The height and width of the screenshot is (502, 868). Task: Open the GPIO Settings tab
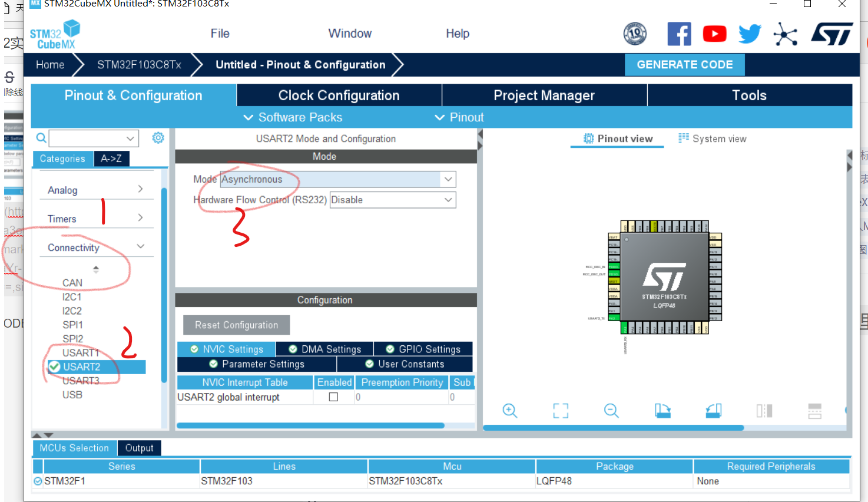coord(423,349)
